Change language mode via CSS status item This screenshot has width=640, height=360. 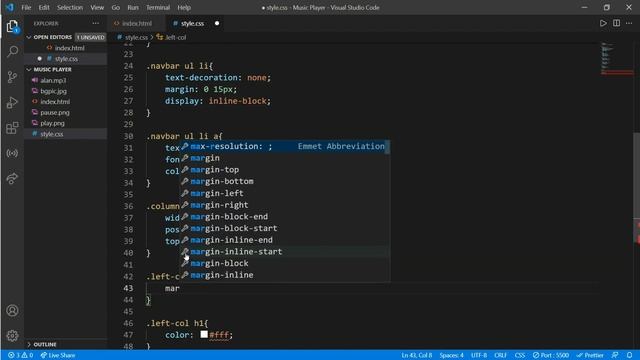point(520,355)
